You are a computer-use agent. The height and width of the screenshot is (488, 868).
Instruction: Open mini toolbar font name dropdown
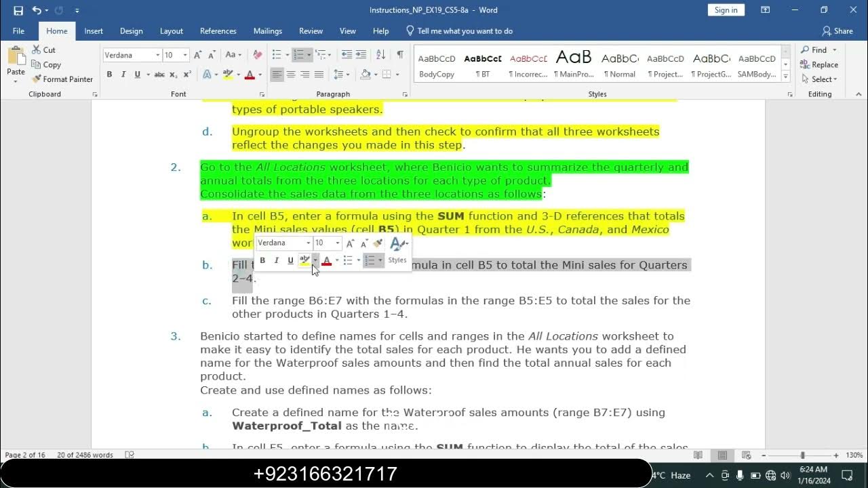[x=309, y=243]
